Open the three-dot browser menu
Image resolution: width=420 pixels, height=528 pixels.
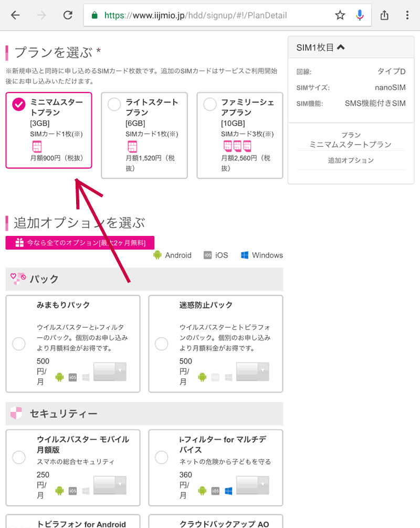click(407, 15)
